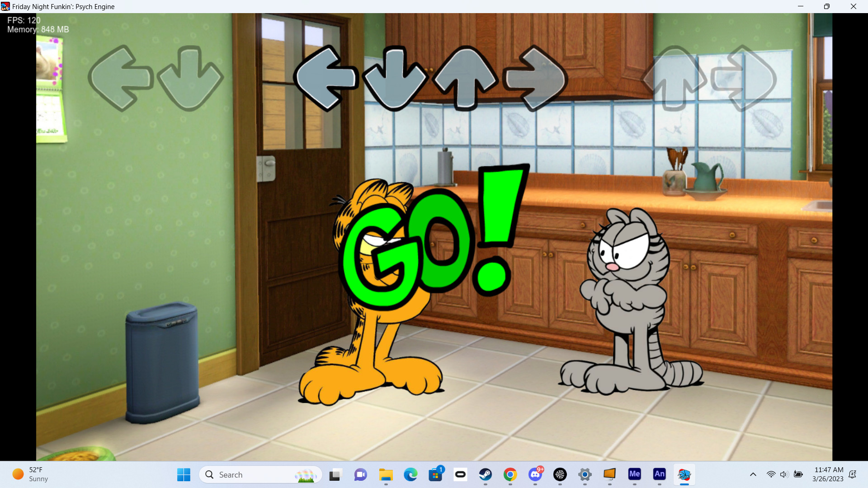Click the green GO! countdown graphic
The width and height of the screenshot is (868, 488).
(x=433, y=238)
